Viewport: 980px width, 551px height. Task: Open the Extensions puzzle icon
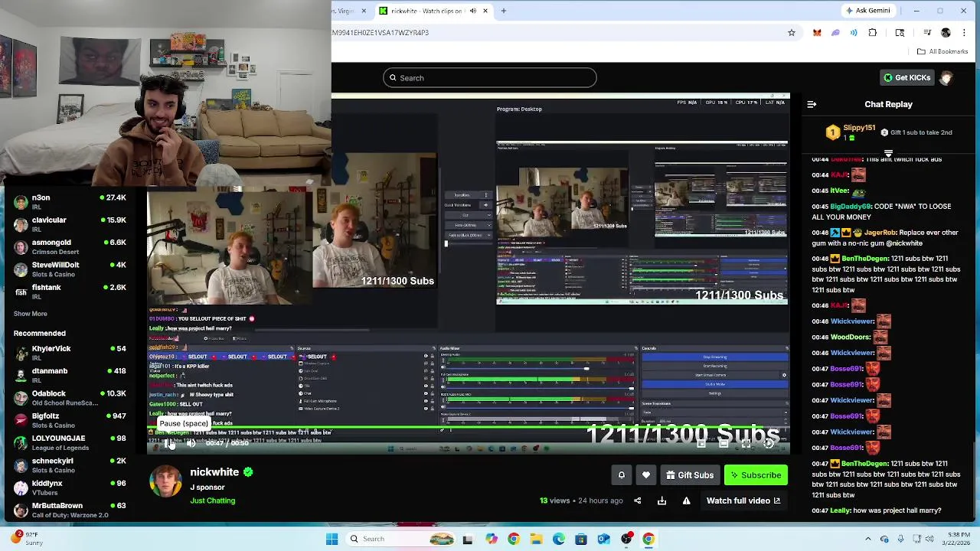[873, 33]
